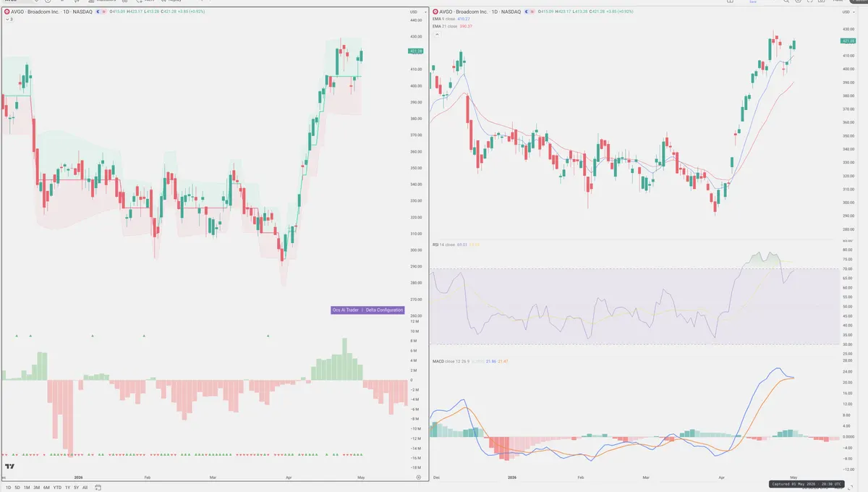
Task: Select the 6M date range
Action: (x=46, y=488)
